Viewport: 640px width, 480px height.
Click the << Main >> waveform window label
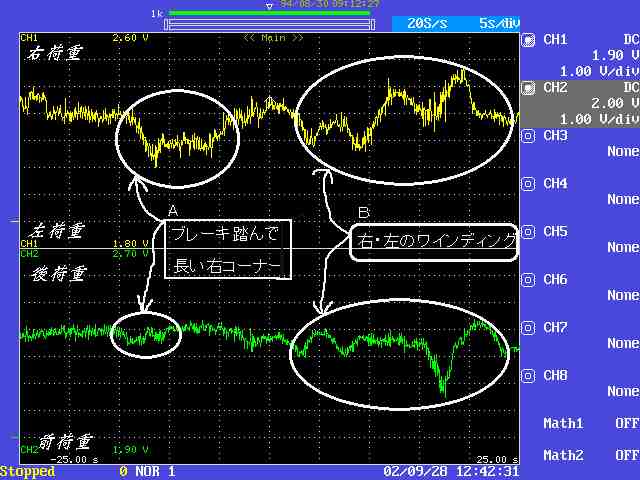[273, 38]
